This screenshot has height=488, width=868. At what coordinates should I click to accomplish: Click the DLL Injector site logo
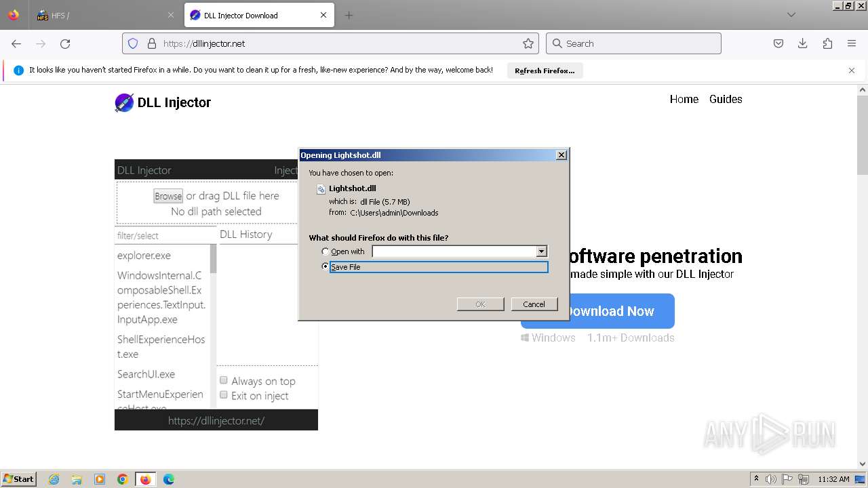(x=163, y=102)
